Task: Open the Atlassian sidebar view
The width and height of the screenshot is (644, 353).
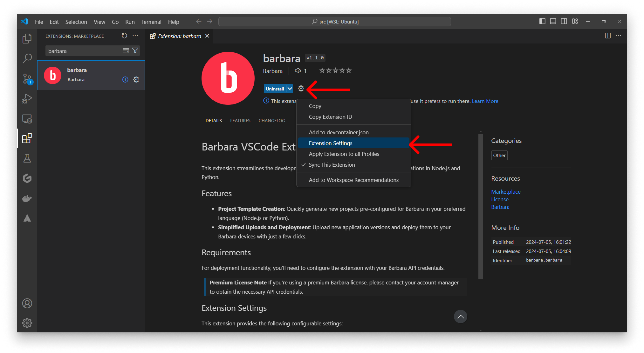Action: (x=27, y=218)
